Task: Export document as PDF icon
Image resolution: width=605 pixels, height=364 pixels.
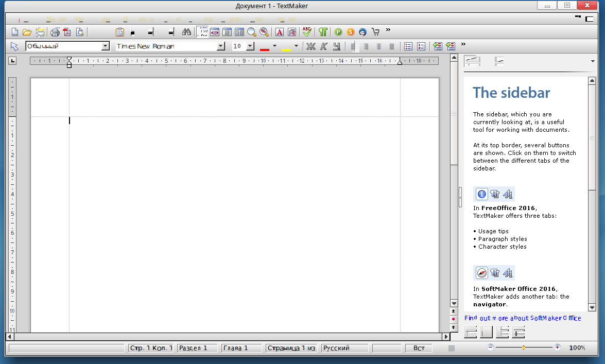Action: pyautogui.click(x=67, y=32)
